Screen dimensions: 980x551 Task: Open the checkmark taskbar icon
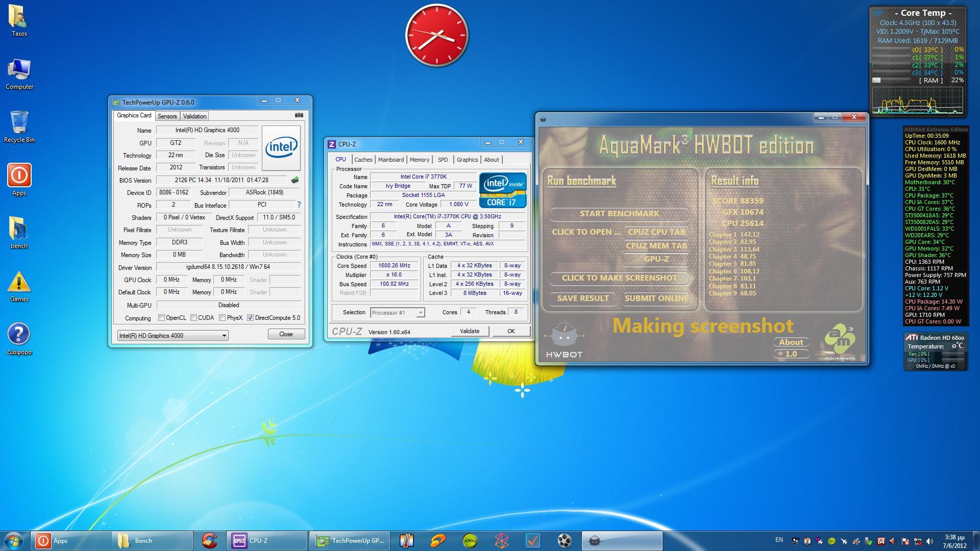coord(533,541)
